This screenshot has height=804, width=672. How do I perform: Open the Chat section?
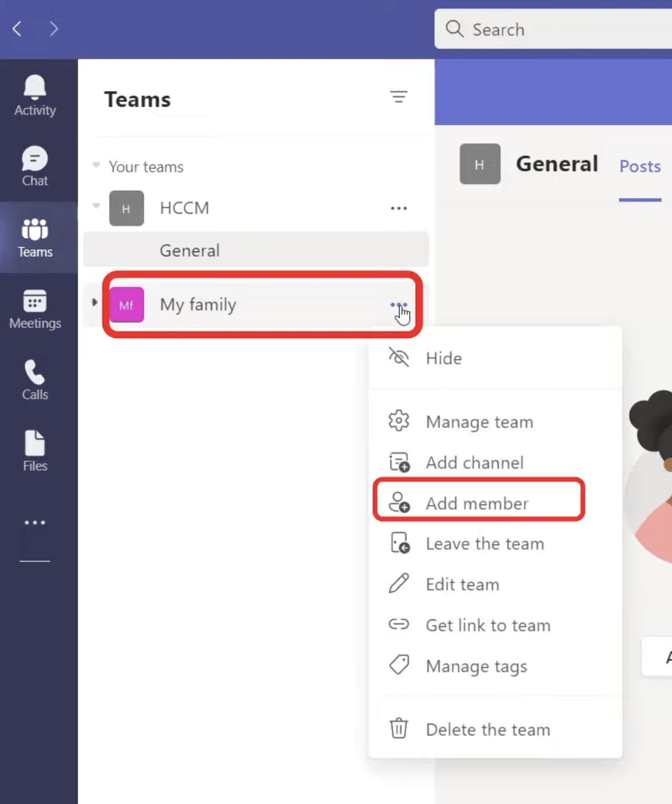coord(35,166)
